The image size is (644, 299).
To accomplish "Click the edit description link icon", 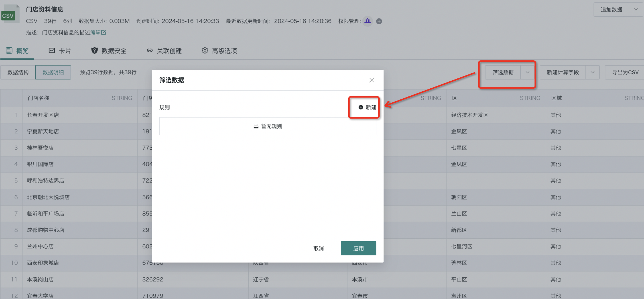I will pyautogui.click(x=104, y=32).
